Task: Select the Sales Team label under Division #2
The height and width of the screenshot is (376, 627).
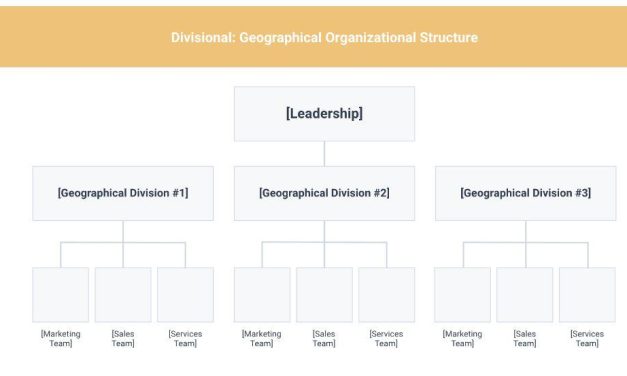Action: coord(324,338)
